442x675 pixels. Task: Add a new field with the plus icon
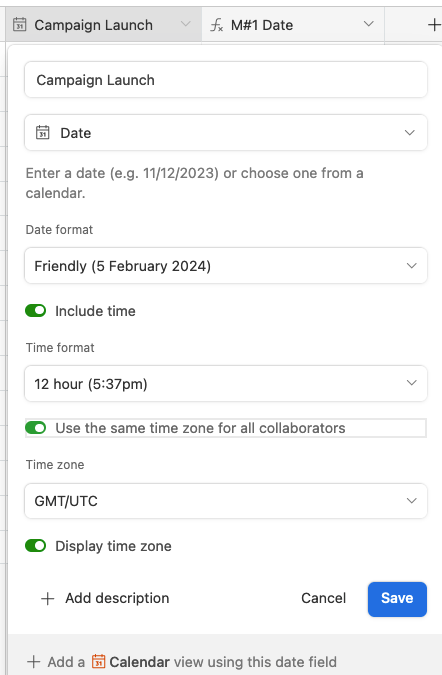click(x=434, y=25)
